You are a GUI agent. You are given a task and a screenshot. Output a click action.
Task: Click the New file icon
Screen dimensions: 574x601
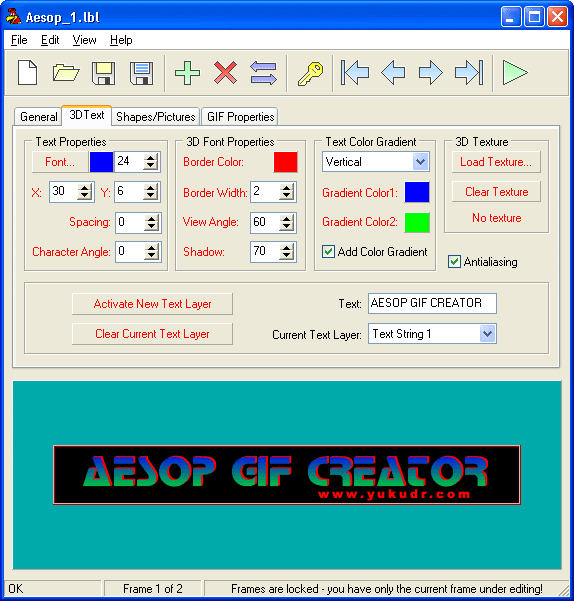pos(28,73)
